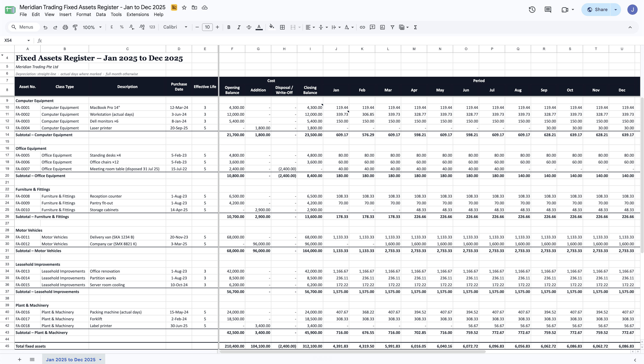Open the Extensions menu
This screenshot has height=364, width=644.
(x=138, y=14)
